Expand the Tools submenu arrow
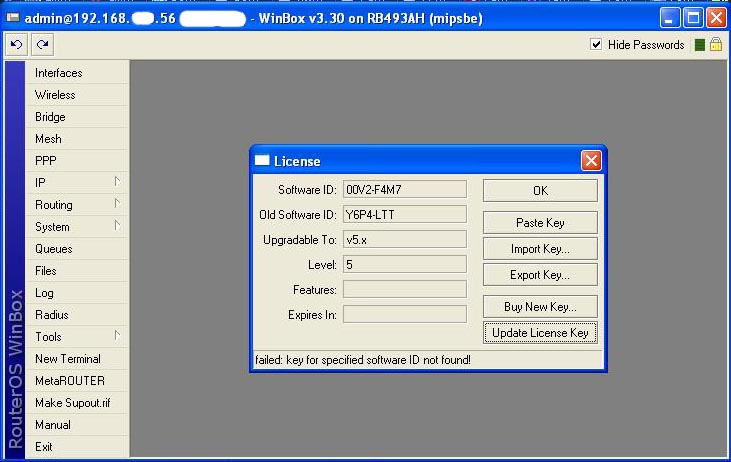Viewport: 731px width, 462px height. (x=117, y=336)
